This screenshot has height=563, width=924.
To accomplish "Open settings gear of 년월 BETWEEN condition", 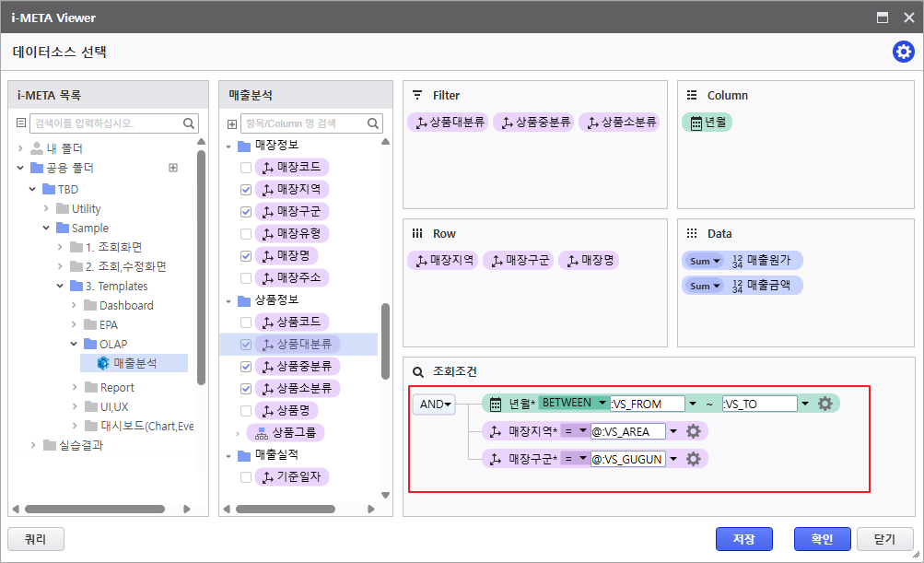I will (825, 404).
